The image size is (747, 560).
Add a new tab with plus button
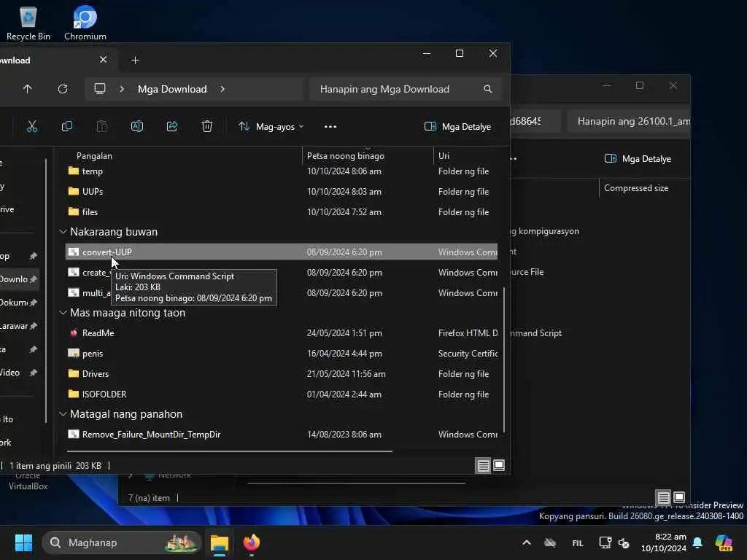point(135,60)
